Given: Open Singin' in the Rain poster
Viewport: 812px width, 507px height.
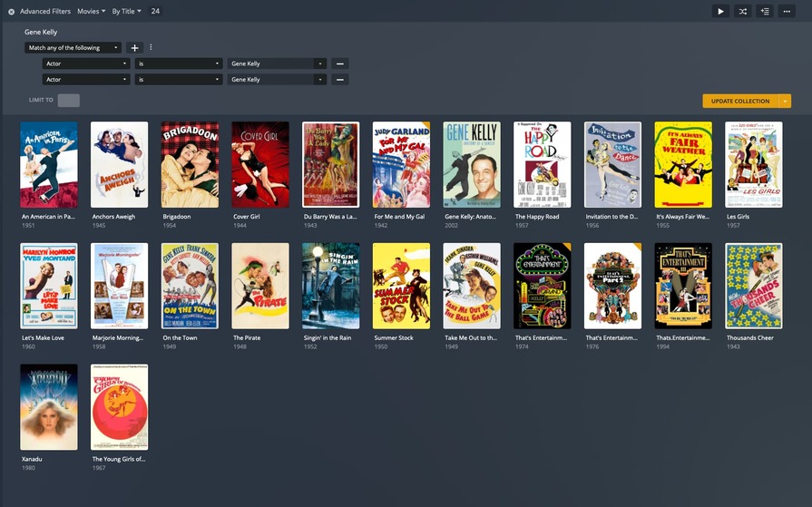Looking at the screenshot, I should point(330,286).
